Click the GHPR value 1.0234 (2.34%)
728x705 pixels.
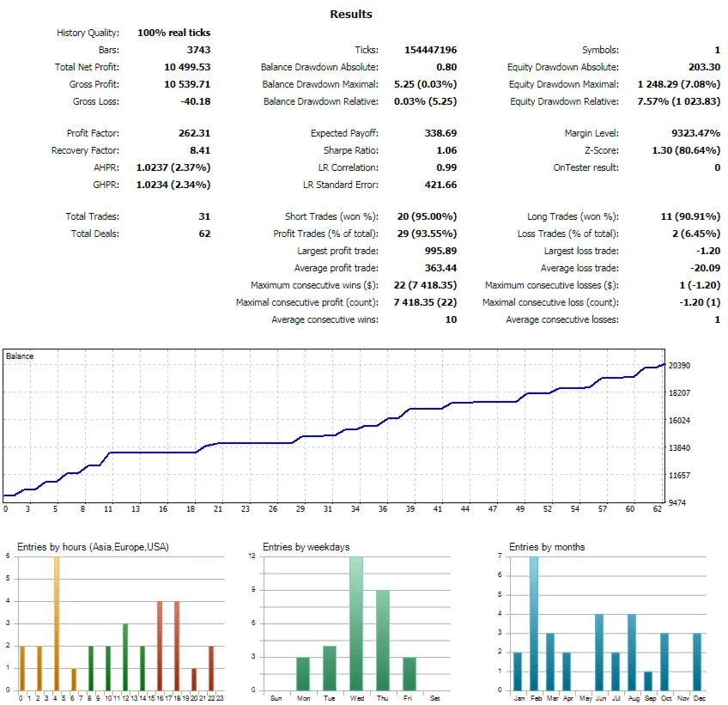(173, 185)
